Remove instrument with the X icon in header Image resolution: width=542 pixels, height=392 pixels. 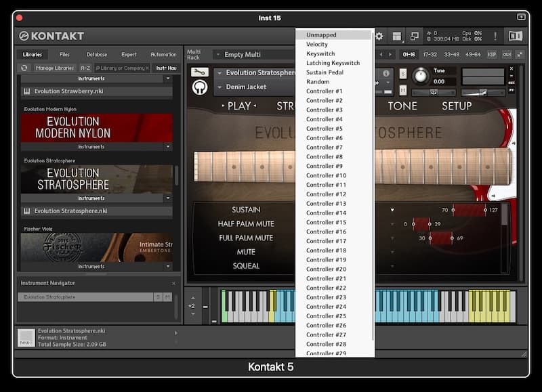tap(512, 68)
